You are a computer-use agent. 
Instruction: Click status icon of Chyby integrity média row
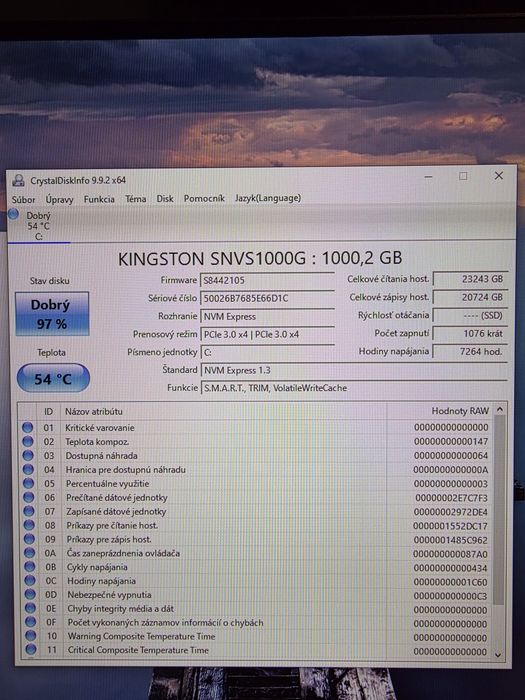coord(30,608)
